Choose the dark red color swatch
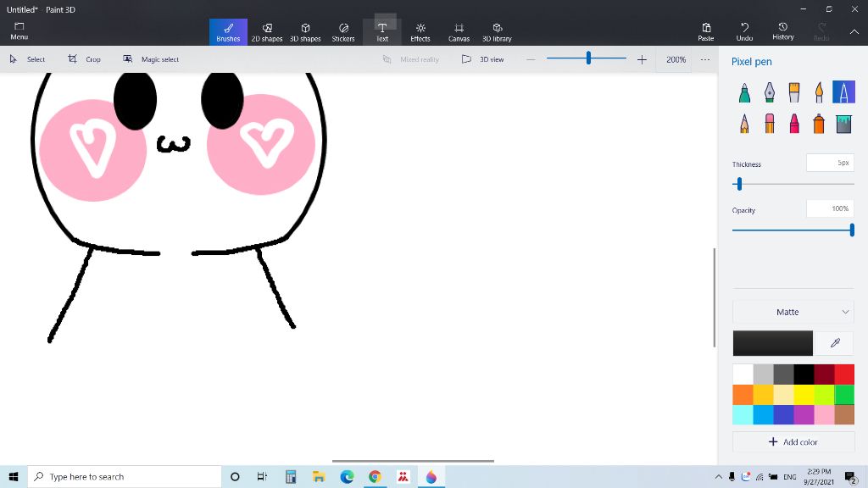The height and width of the screenshot is (488, 868). 824,374
